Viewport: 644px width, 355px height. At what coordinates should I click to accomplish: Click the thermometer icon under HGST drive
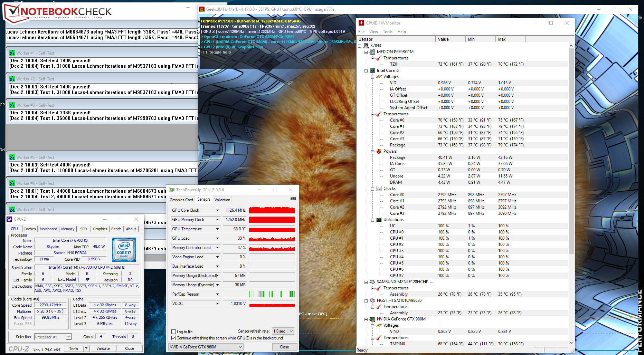tap(379, 307)
